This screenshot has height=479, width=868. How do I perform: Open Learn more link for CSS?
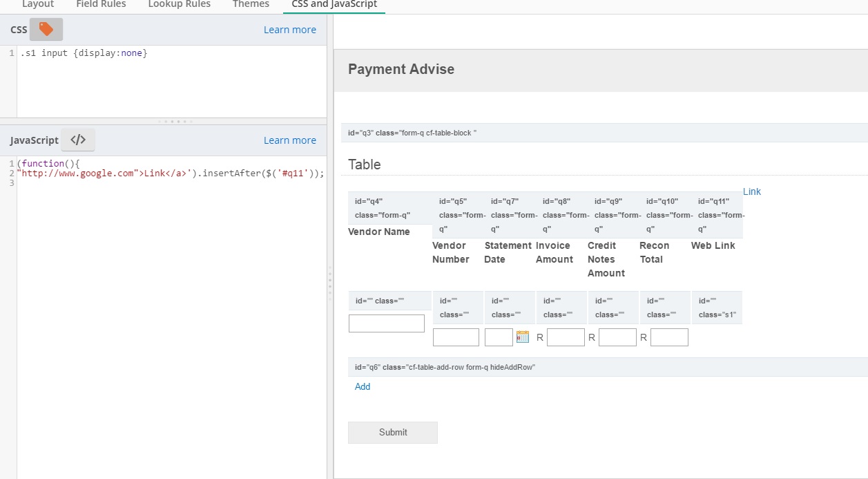coord(289,30)
